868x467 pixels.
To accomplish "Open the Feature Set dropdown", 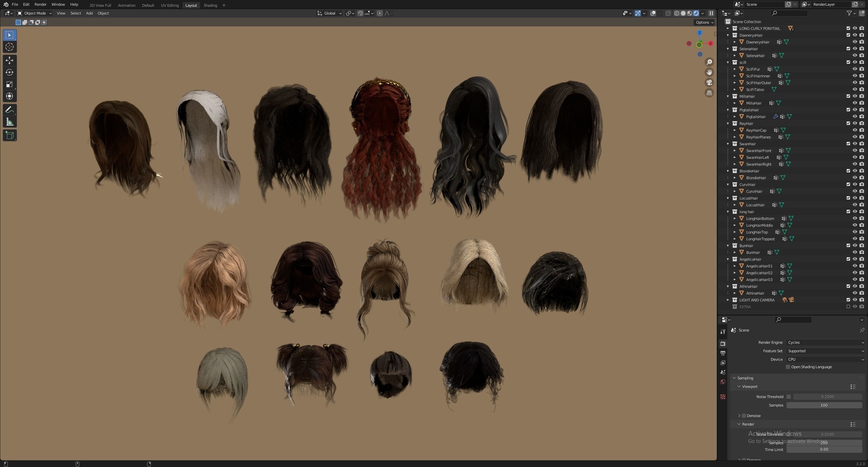I will 825,351.
